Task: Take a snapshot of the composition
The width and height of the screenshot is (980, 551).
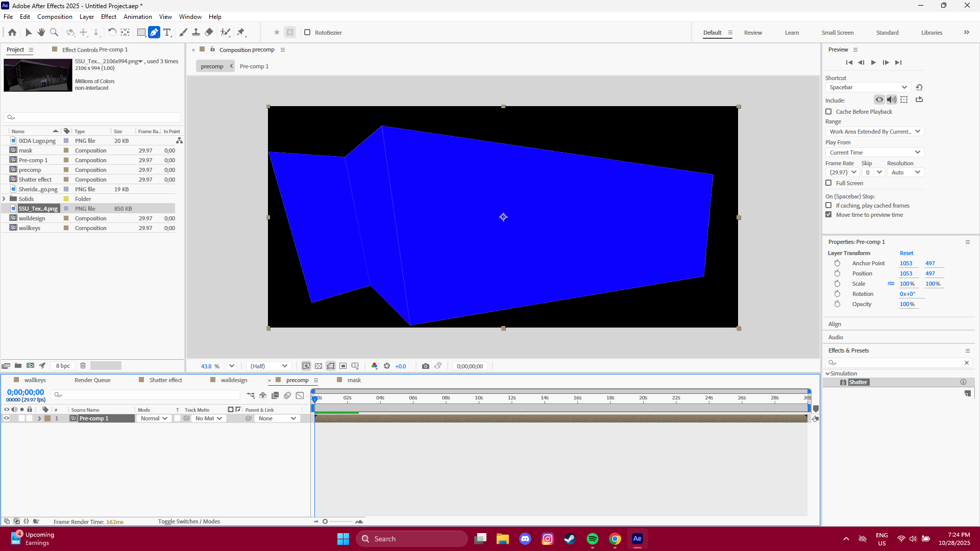Action: click(426, 366)
